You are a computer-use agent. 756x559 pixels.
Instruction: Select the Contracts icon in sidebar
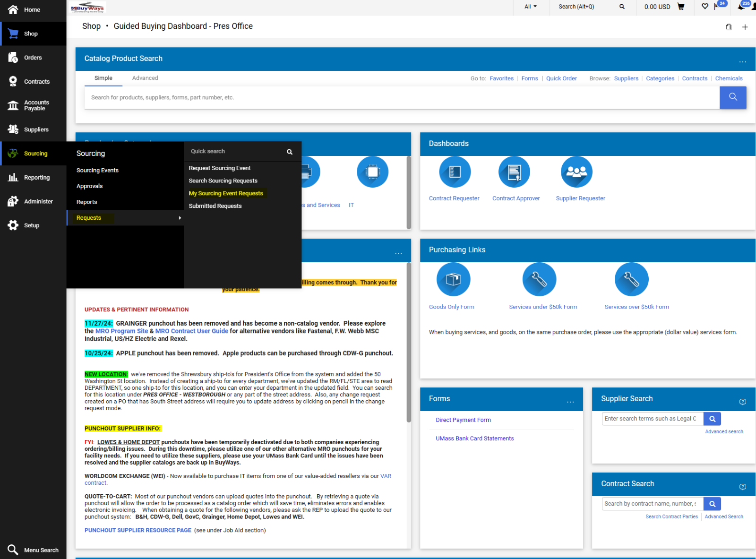[13, 81]
